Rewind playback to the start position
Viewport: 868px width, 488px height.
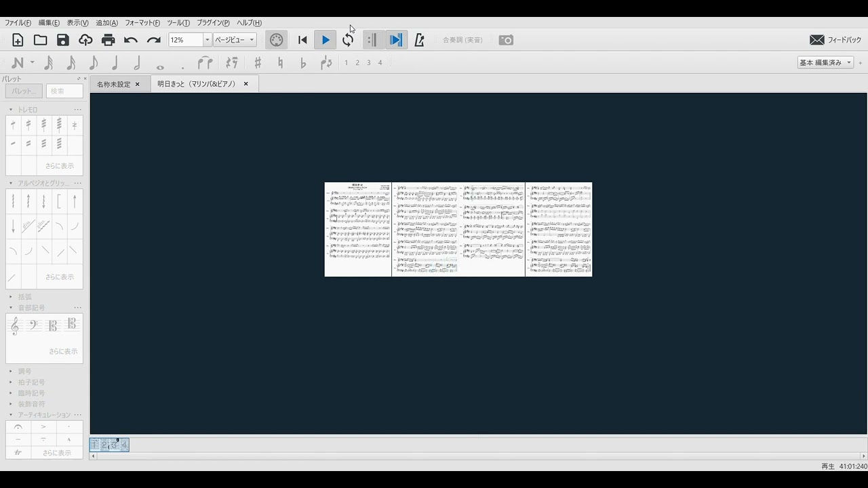point(302,40)
